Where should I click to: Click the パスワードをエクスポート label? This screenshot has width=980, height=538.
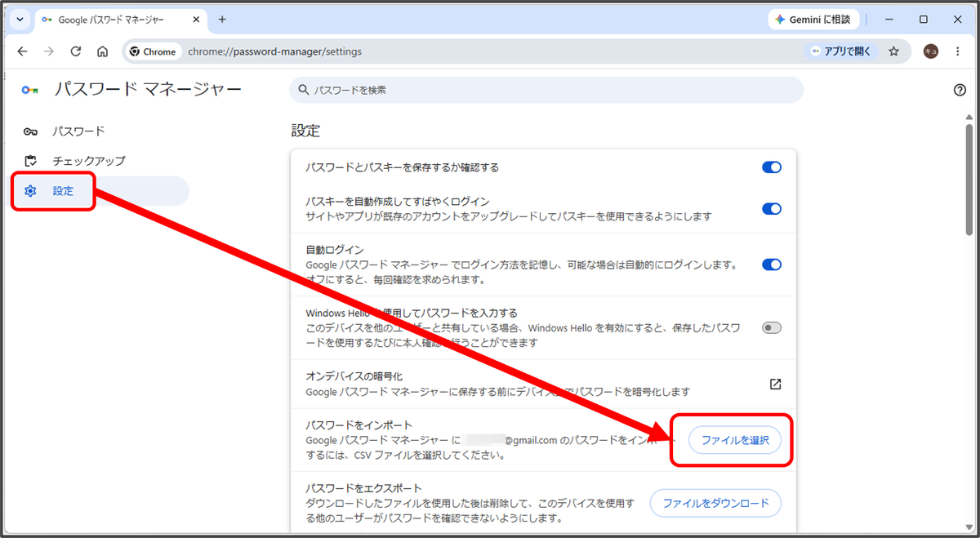click(x=364, y=488)
